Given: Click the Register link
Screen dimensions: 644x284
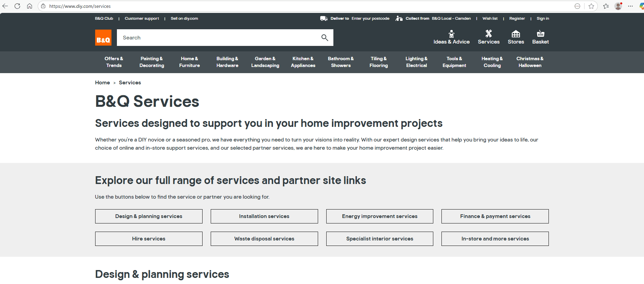Looking at the screenshot, I should (x=517, y=18).
